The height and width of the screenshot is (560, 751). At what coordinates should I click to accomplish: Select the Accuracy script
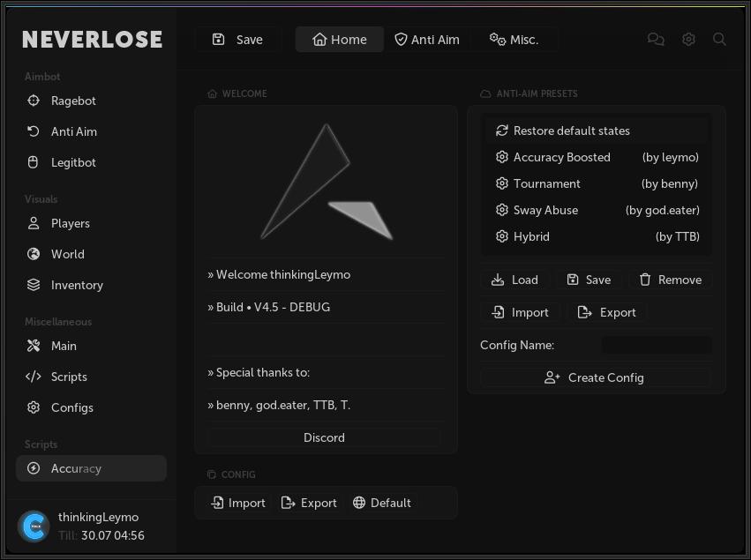76,468
